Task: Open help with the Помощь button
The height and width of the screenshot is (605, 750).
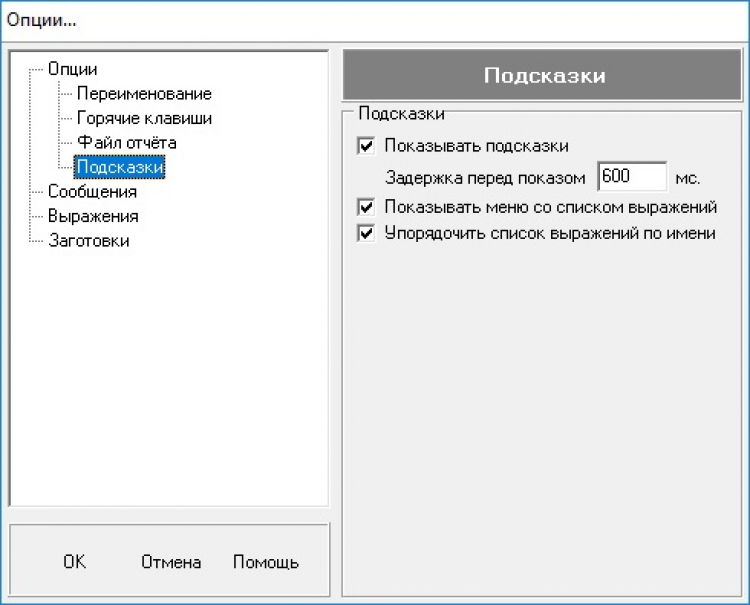Action: 265,562
